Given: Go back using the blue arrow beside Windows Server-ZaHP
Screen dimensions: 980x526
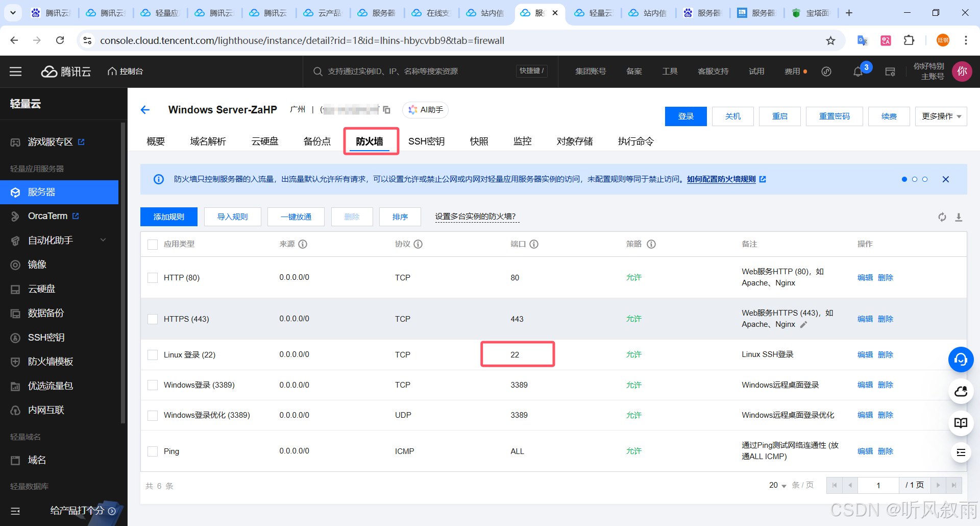Looking at the screenshot, I should 145,110.
